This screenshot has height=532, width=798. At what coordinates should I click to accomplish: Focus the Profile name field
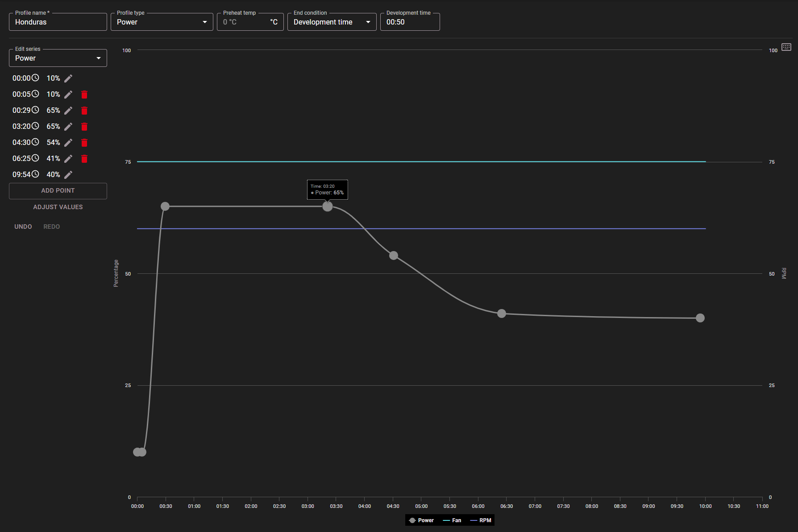58,22
